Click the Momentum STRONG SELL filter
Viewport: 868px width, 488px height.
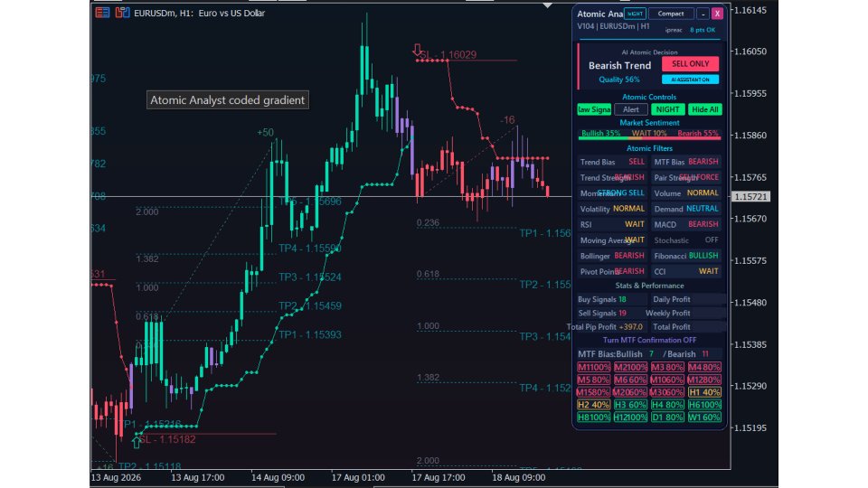click(612, 193)
